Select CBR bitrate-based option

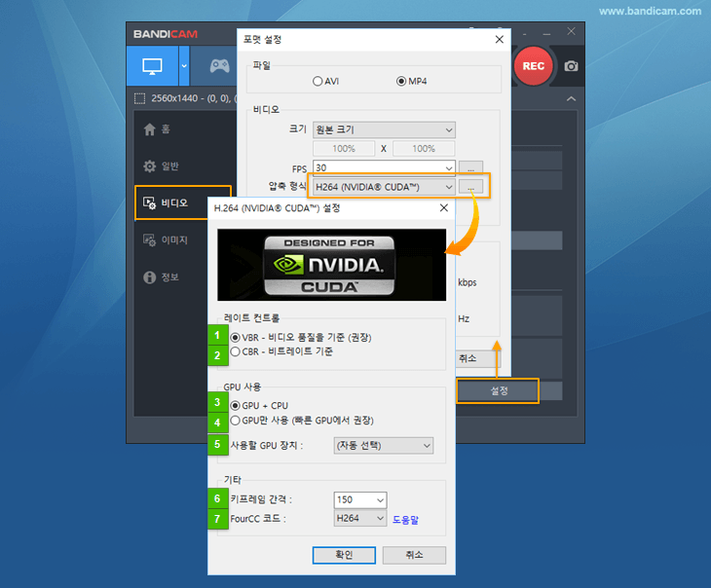tap(281, 351)
